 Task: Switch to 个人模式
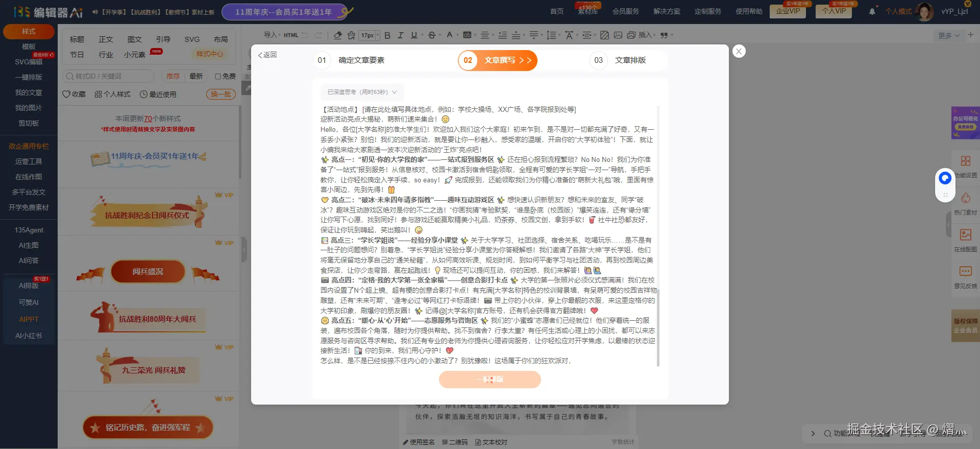898,11
